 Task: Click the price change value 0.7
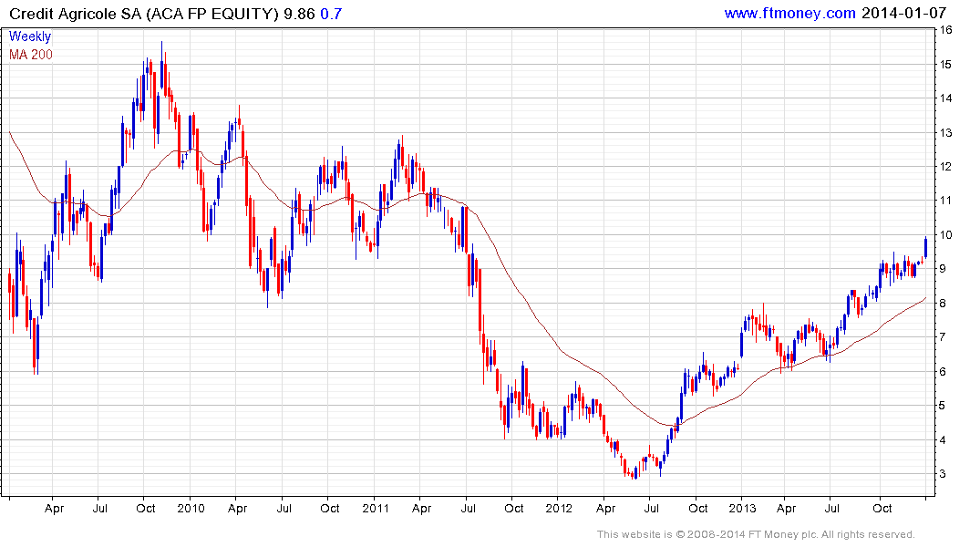tap(331, 14)
